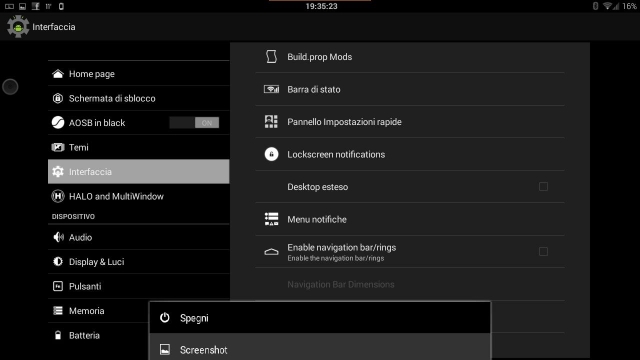This screenshot has height=360, width=640.
Task: Open Temi settings
Action: click(x=139, y=147)
